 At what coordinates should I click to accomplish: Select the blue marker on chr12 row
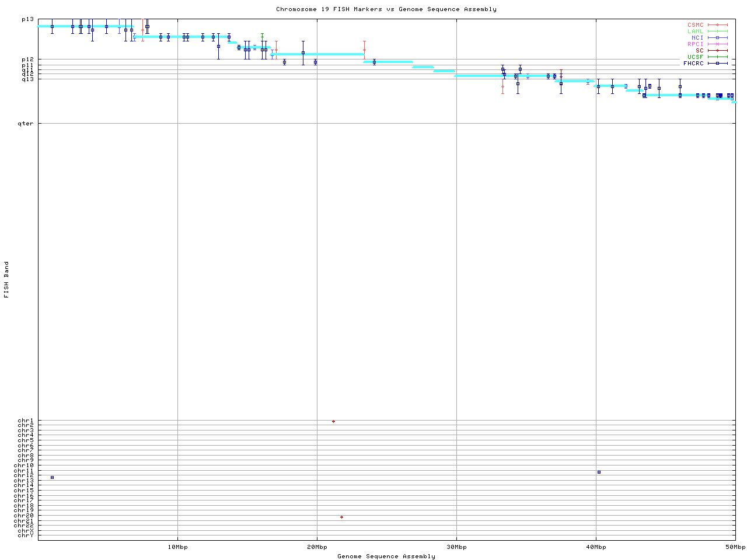[x=52, y=477]
